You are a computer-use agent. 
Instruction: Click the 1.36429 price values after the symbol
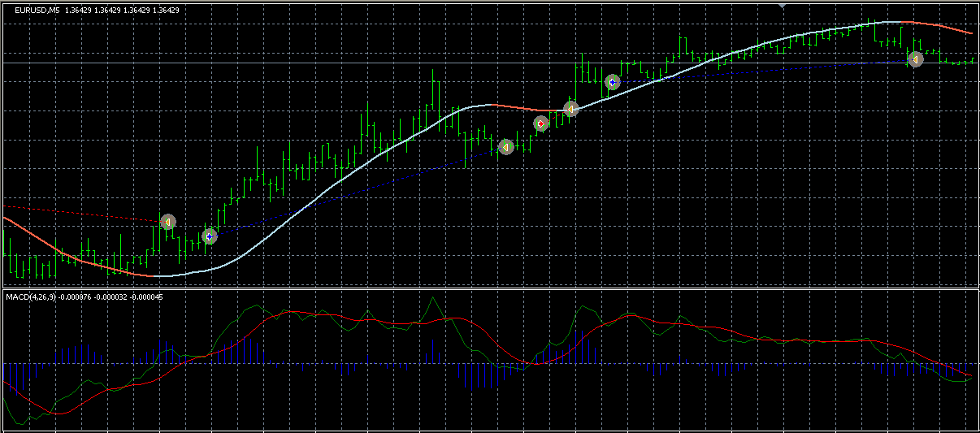pyautogui.click(x=121, y=11)
